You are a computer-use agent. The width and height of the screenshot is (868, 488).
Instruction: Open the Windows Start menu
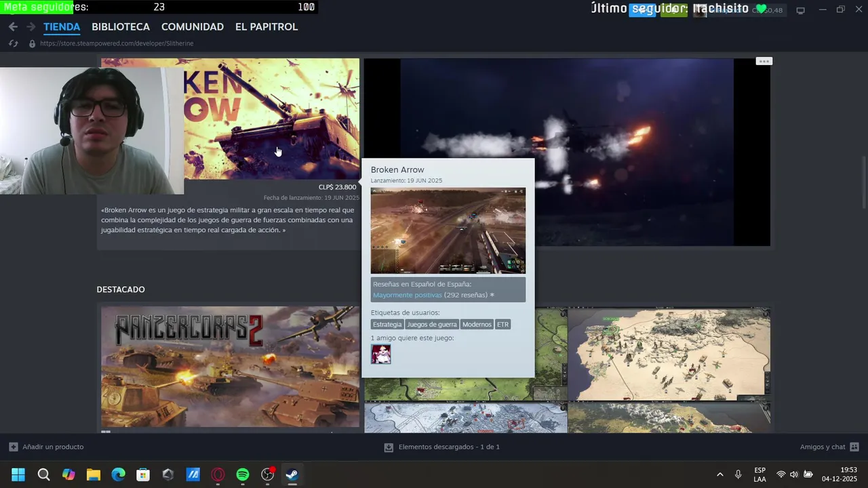coord(18,474)
